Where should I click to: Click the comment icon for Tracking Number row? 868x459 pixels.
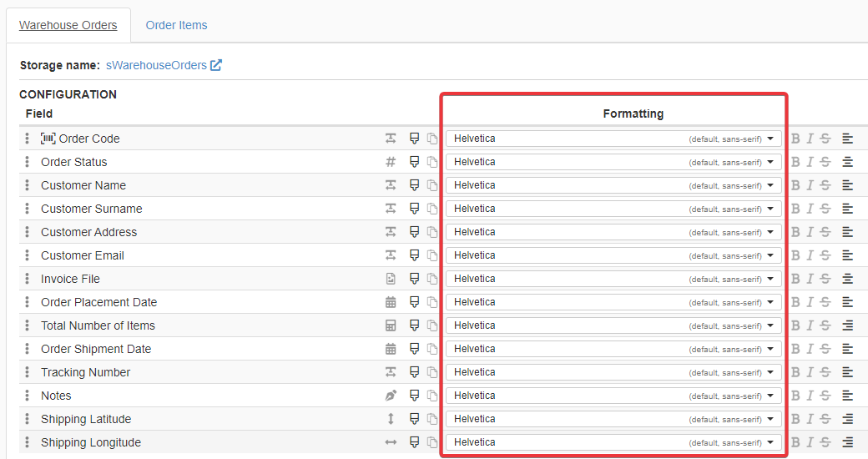(414, 372)
